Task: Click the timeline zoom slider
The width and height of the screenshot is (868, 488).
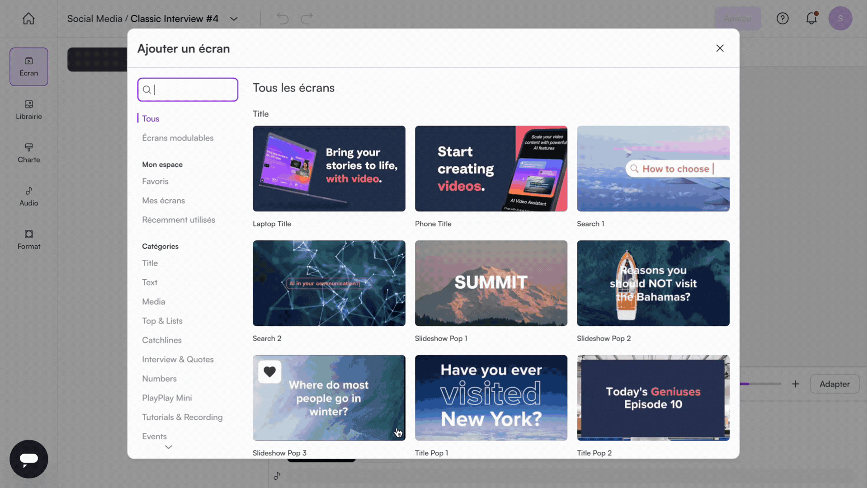Action: (x=760, y=384)
